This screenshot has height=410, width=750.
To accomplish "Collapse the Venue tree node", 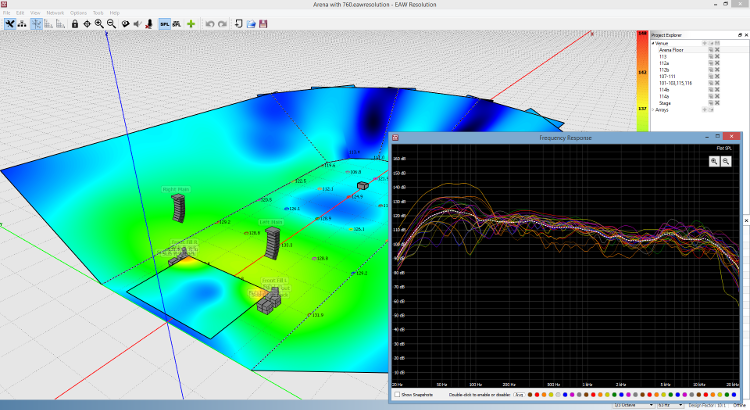I will click(653, 43).
